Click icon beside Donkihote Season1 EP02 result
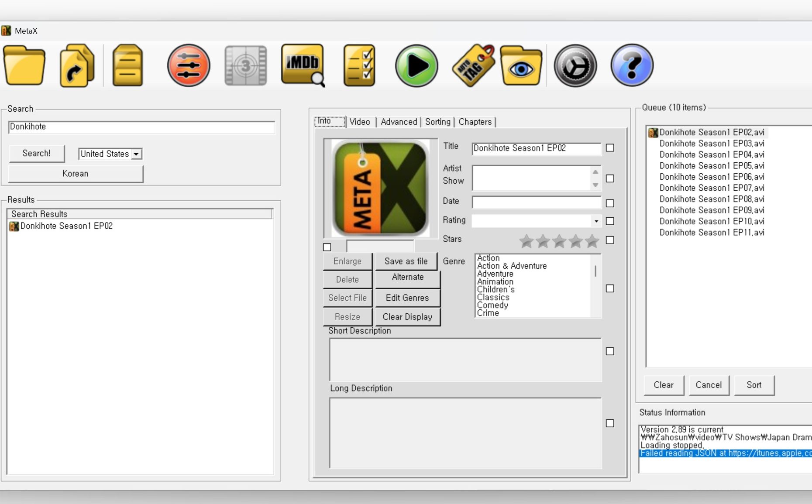 pos(14,226)
